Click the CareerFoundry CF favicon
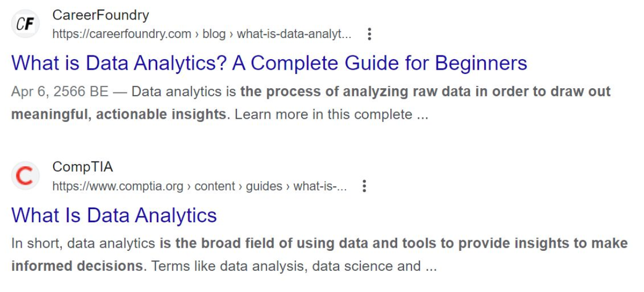This screenshot has width=644, height=292. (x=25, y=24)
